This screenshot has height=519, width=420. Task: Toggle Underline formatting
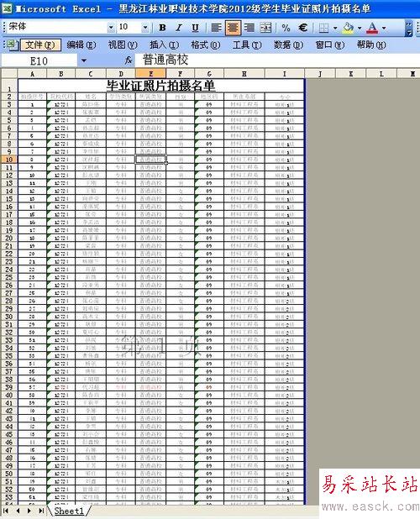195,28
